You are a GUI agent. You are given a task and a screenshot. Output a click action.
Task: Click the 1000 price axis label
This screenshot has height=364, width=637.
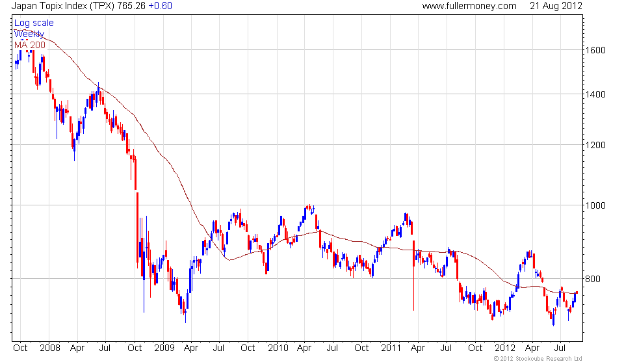coord(595,205)
